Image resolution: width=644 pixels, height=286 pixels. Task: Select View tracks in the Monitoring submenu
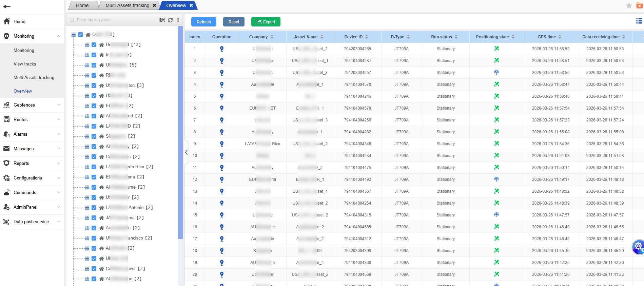click(x=25, y=64)
